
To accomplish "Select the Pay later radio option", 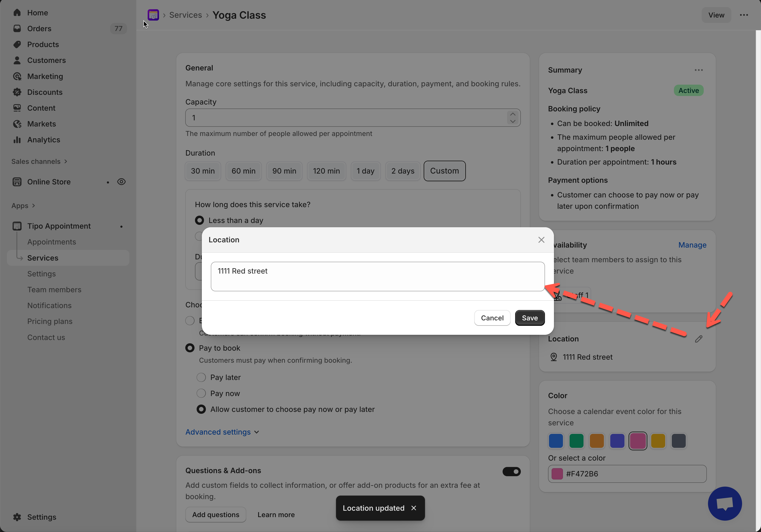I will tap(201, 377).
